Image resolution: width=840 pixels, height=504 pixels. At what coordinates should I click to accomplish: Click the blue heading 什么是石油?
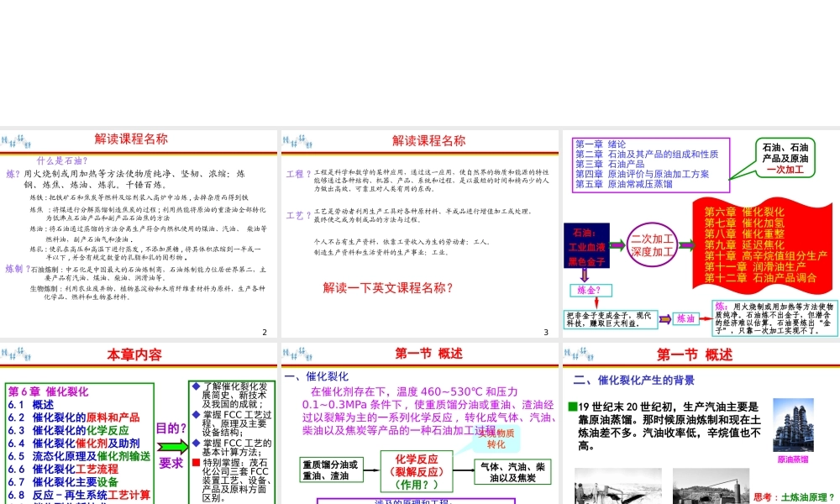tap(62, 160)
